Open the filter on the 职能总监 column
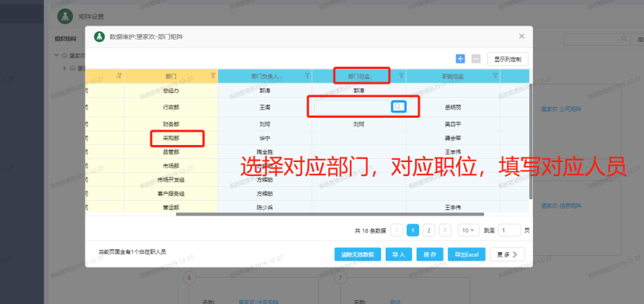The height and width of the screenshot is (304, 644). point(495,75)
